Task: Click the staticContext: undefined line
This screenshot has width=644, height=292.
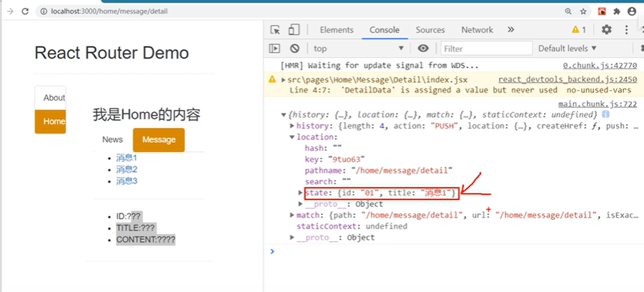Action: coord(352,226)
